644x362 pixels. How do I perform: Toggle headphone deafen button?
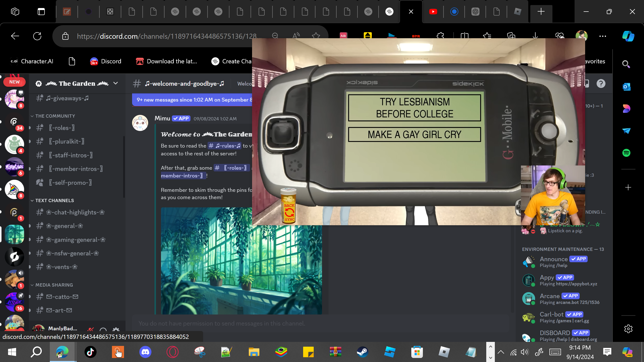point(103,330)
